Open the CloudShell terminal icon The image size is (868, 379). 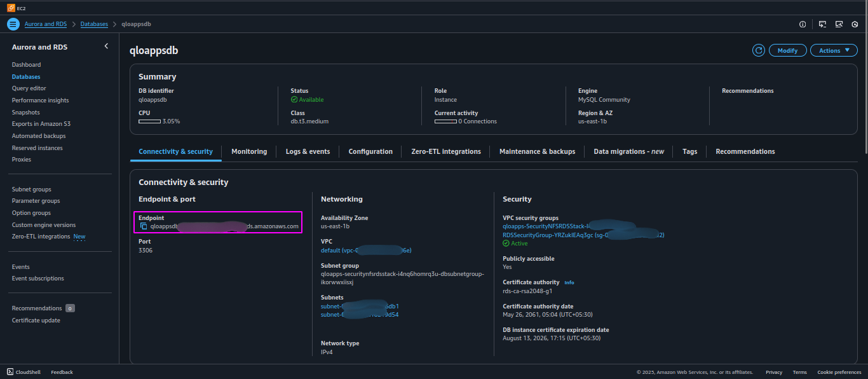click(x=10, y=372)
